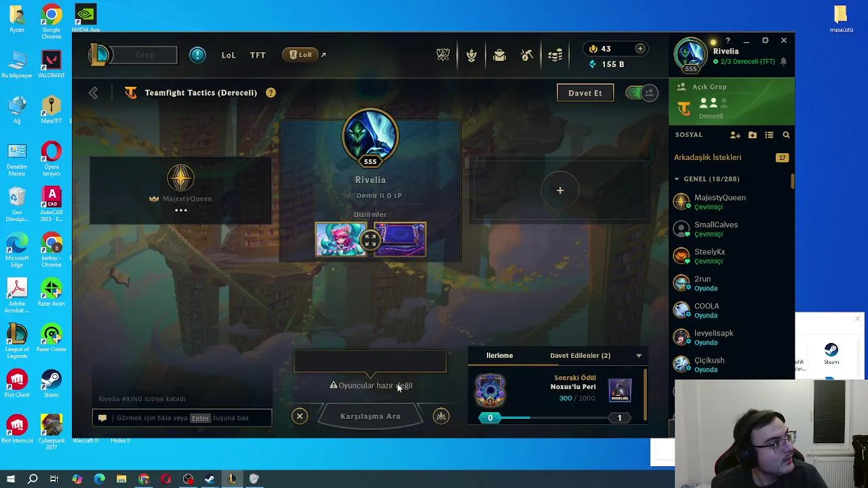Select friend 2run in the list
The image size is (868, 488).
point(731,283)
